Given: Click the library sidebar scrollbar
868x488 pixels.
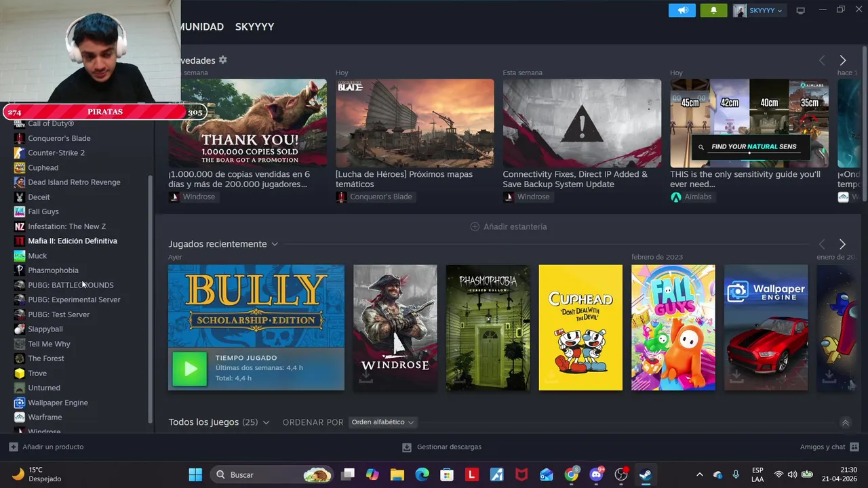Looking at the screenshot, I should 150,300.
